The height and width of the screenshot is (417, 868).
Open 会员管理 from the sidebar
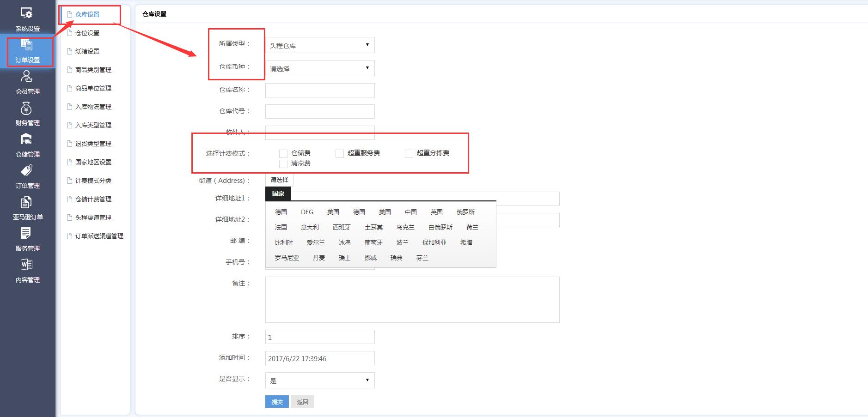pyautogui.click(x=27, y=81)
